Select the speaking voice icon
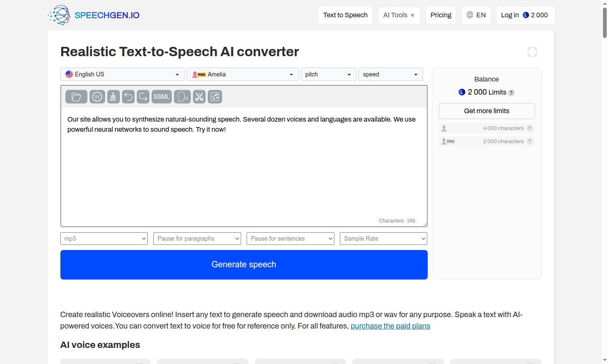608x364 pixels. pos(182,96)
